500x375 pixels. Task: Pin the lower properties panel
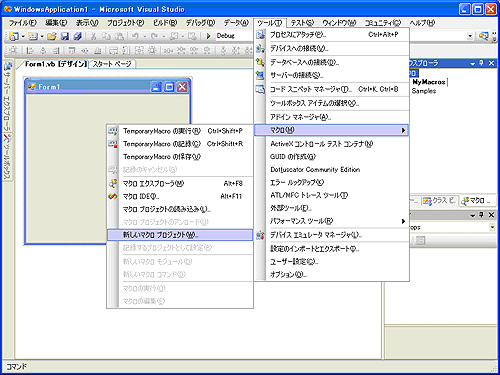pos(482,215)
